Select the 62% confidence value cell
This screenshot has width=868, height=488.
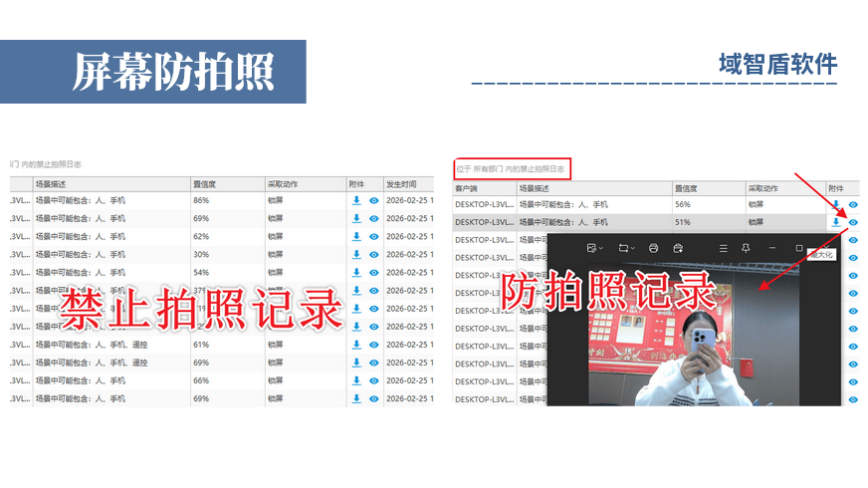click(x=201, y=236)
